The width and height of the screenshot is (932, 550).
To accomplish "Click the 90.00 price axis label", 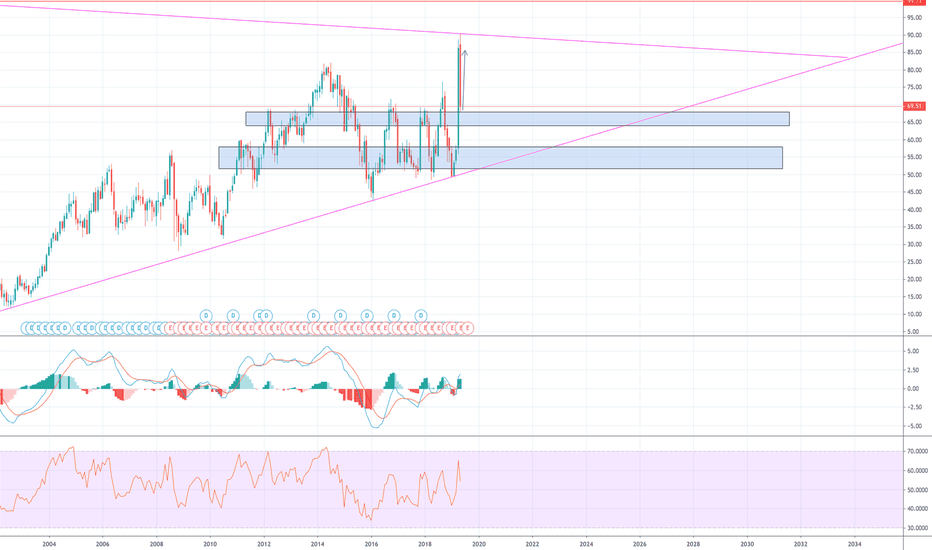I will click(x=914, y=35).
